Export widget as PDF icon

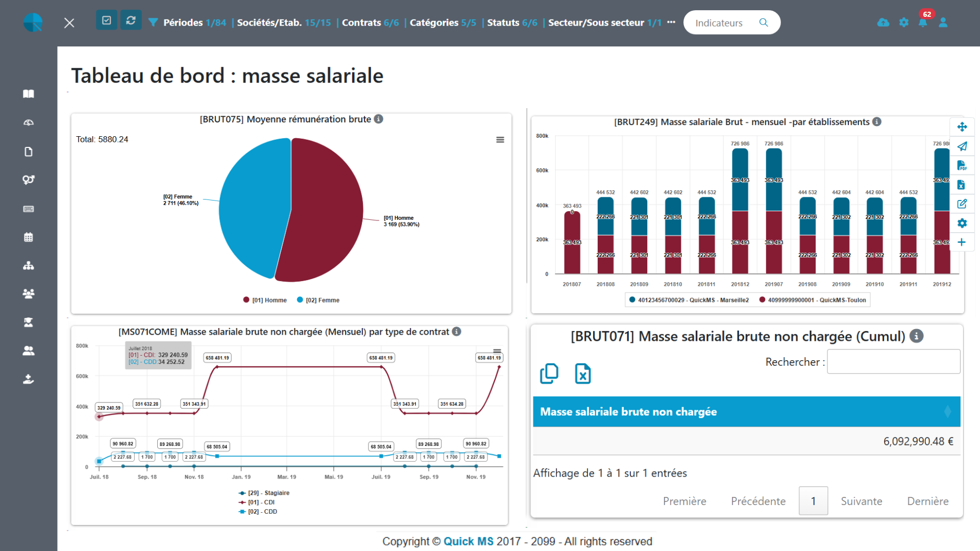962,165
